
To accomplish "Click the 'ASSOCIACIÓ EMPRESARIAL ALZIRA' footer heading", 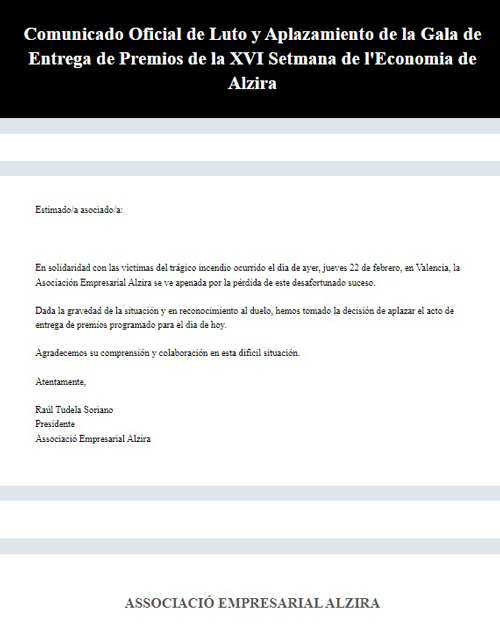I will [252, 603].
